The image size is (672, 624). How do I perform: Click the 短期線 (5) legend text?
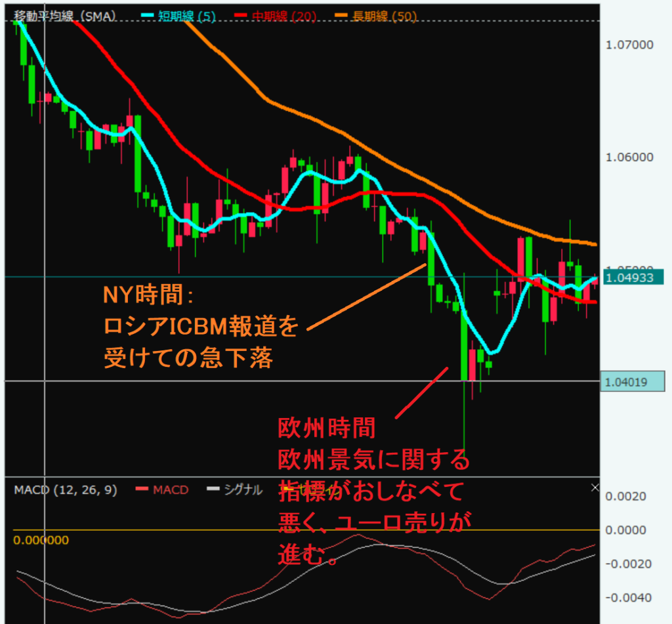pos(186,16)
